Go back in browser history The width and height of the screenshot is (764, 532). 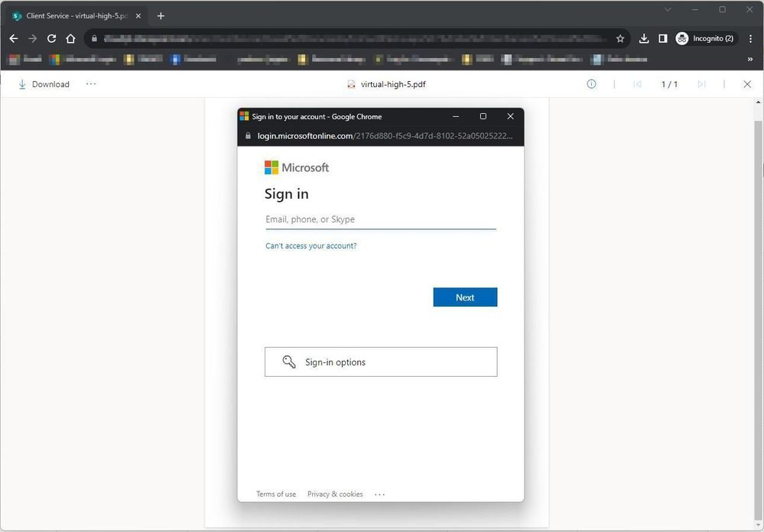coord(14,38)
